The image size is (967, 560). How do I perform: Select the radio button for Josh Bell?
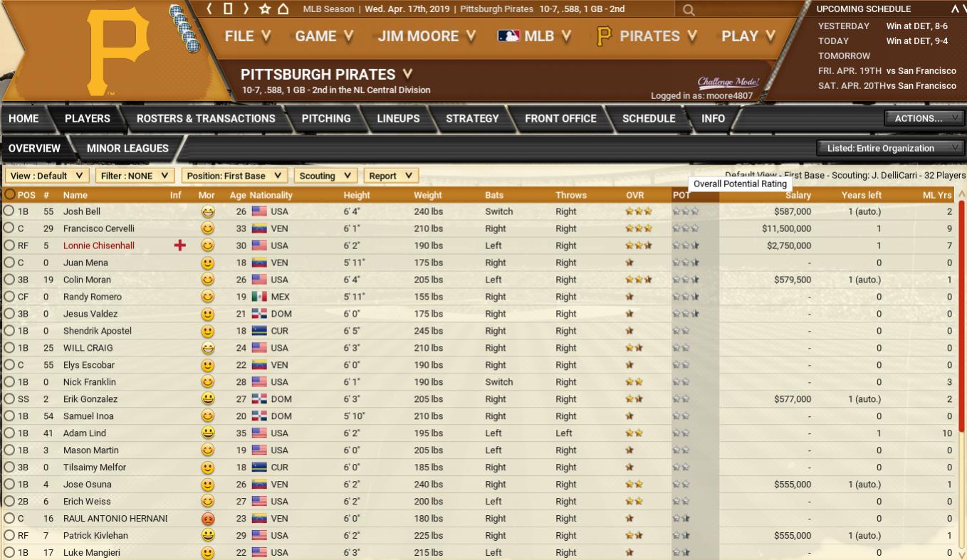coord(9,211)
